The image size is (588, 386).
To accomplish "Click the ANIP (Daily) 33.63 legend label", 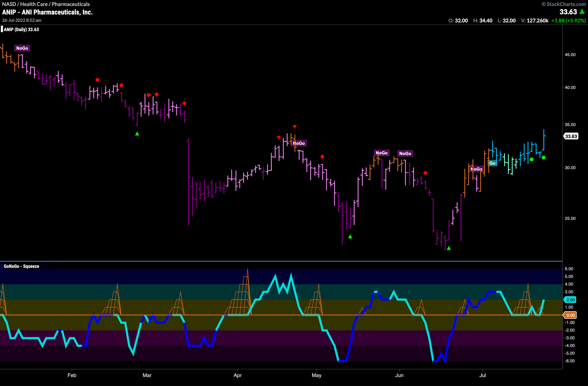I will [21, 29].
